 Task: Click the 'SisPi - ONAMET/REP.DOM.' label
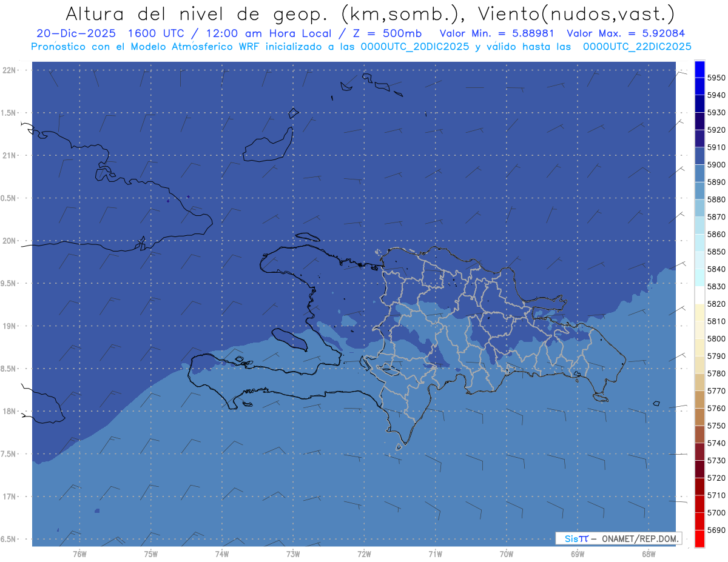(x=618, y=538)
